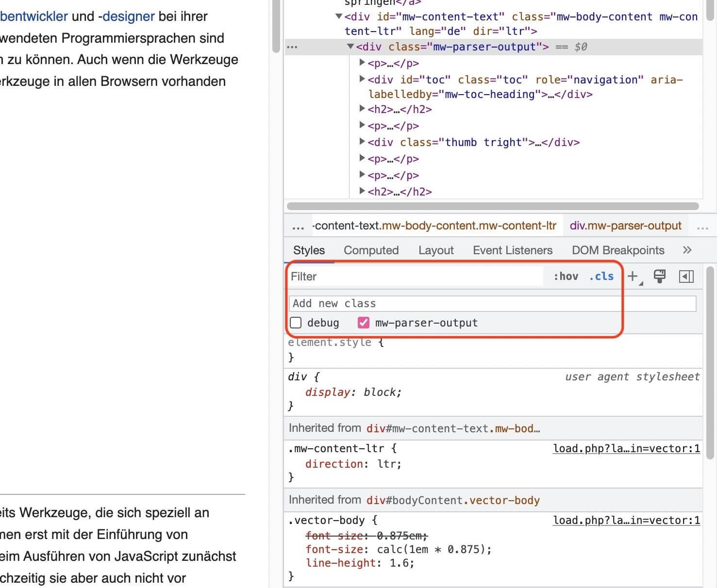Uncheck the mw-parser-output class checkbox
Image resolution: width=717 pixels, height=588 pixels.
tap(364, 323)
